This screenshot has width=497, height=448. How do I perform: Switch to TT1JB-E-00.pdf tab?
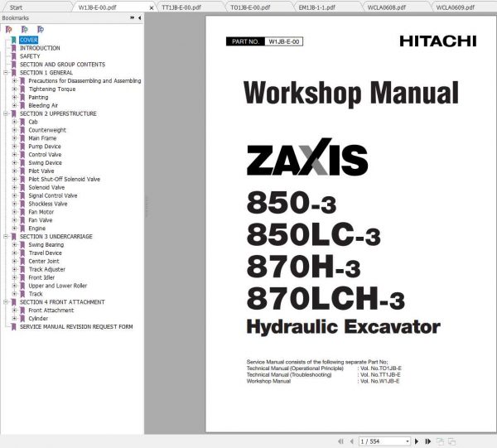pyautogui.click(x=181, y=7)
